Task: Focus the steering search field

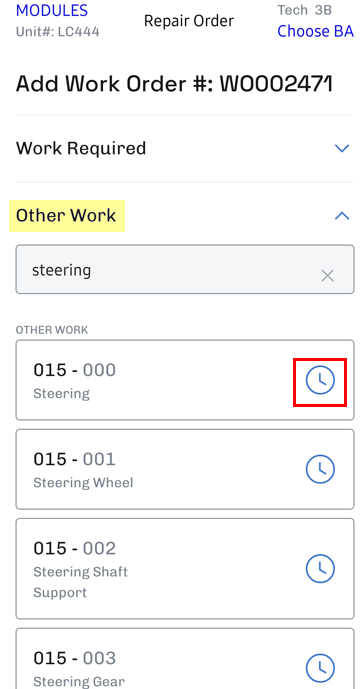Action: tap(185, 269)
